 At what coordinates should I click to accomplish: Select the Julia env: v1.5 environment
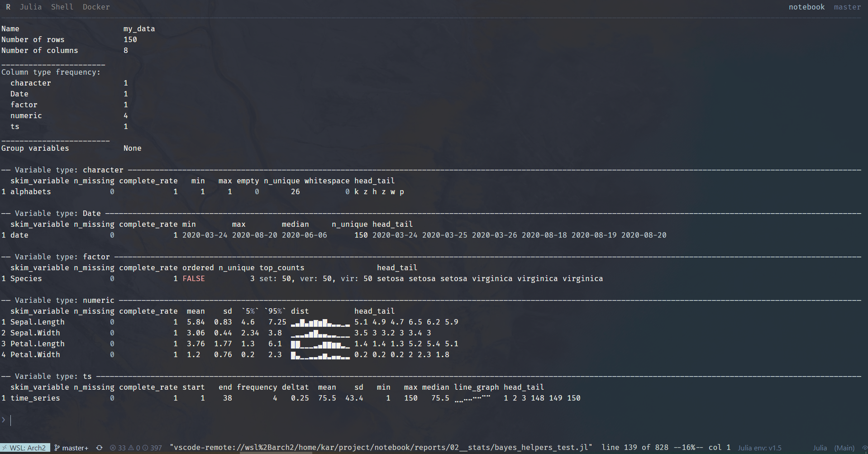759,448
